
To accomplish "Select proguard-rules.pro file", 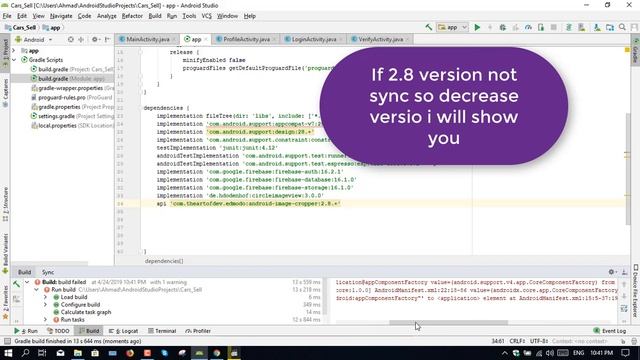I will (x=71, y=98).
